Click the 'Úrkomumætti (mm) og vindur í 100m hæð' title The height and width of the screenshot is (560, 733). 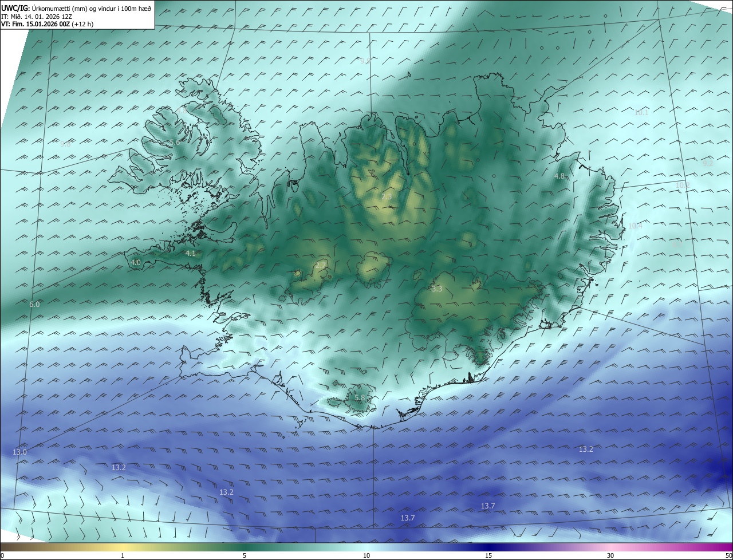coord(90,8)
